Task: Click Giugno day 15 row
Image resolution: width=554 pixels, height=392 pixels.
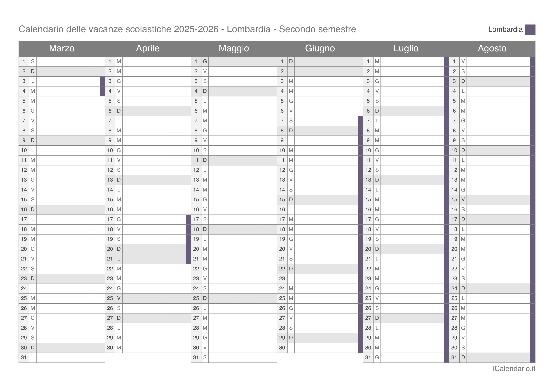Action: 320,200
